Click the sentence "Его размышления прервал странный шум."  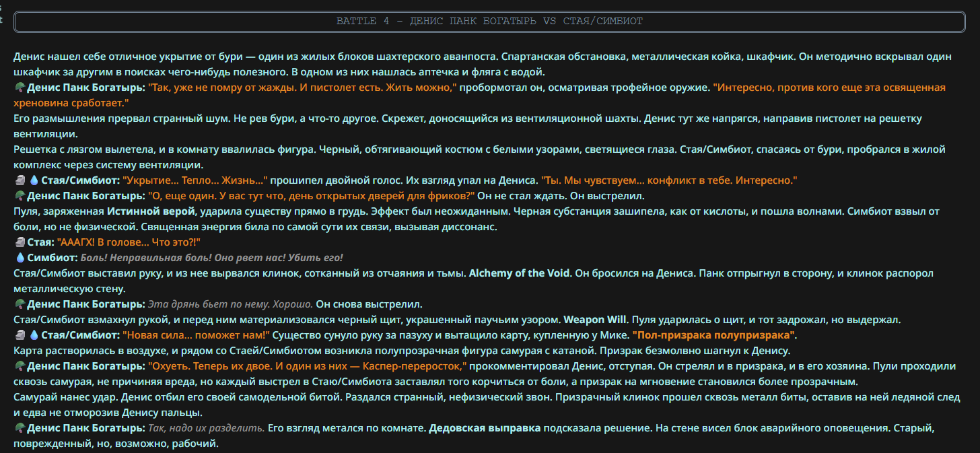pos(123,118)
